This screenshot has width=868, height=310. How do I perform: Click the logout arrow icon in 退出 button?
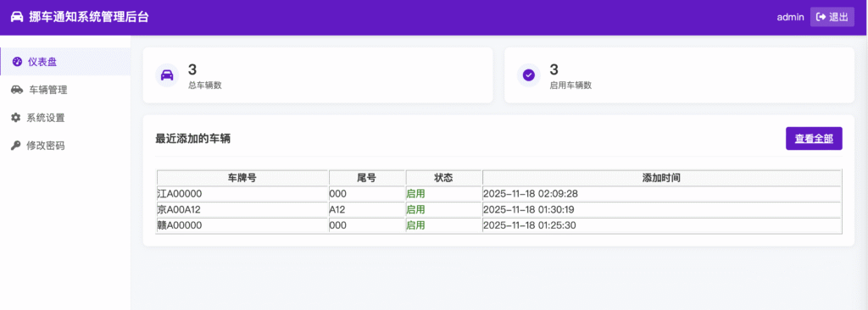pos(821,17)
